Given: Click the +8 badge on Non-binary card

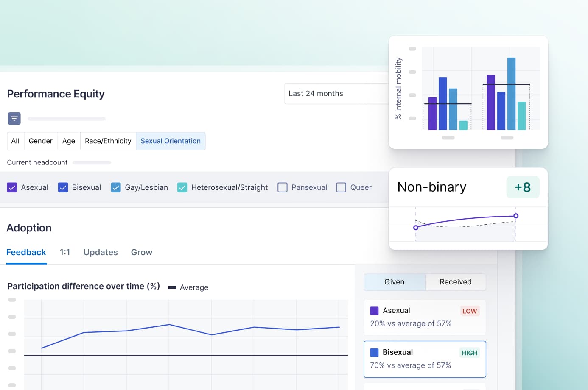Looking at the screenshot, I should tap(523, 187).
